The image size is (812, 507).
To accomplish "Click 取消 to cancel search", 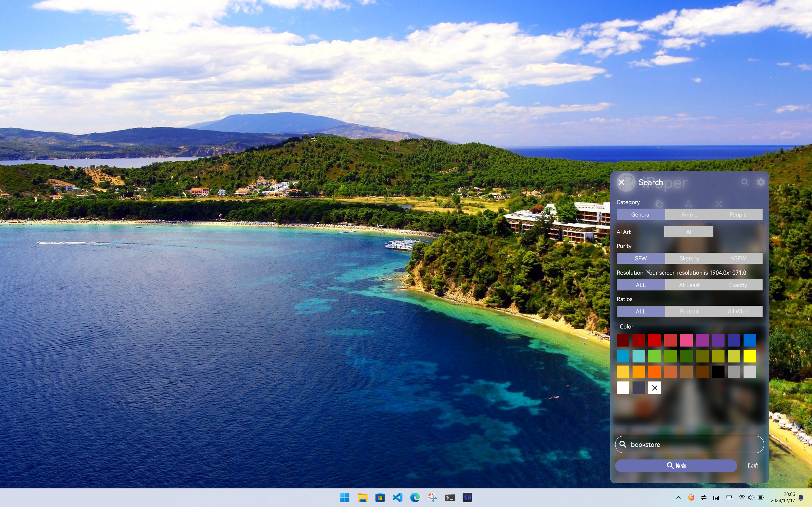I will point(753,466).
